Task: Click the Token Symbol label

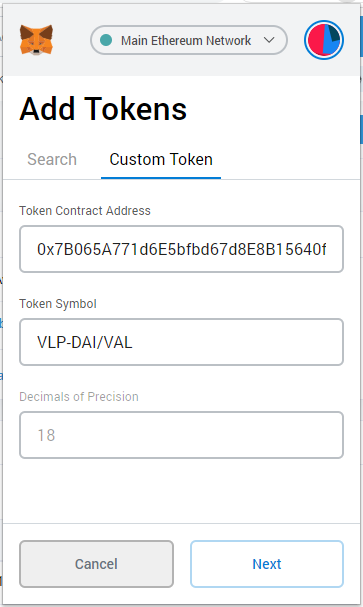Action: (x=58, y=304)
